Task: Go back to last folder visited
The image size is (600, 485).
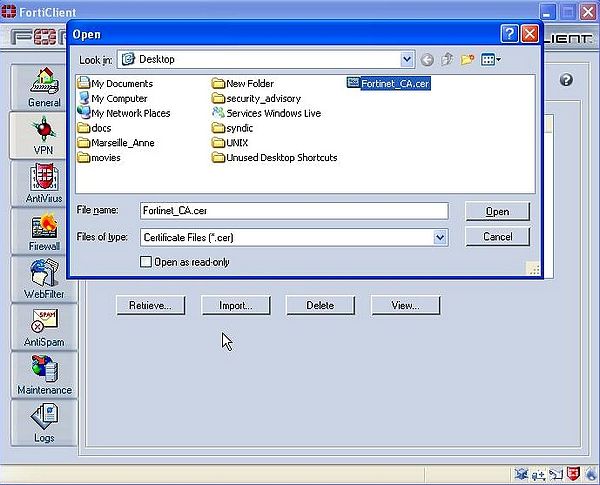Action: (427, 60)
